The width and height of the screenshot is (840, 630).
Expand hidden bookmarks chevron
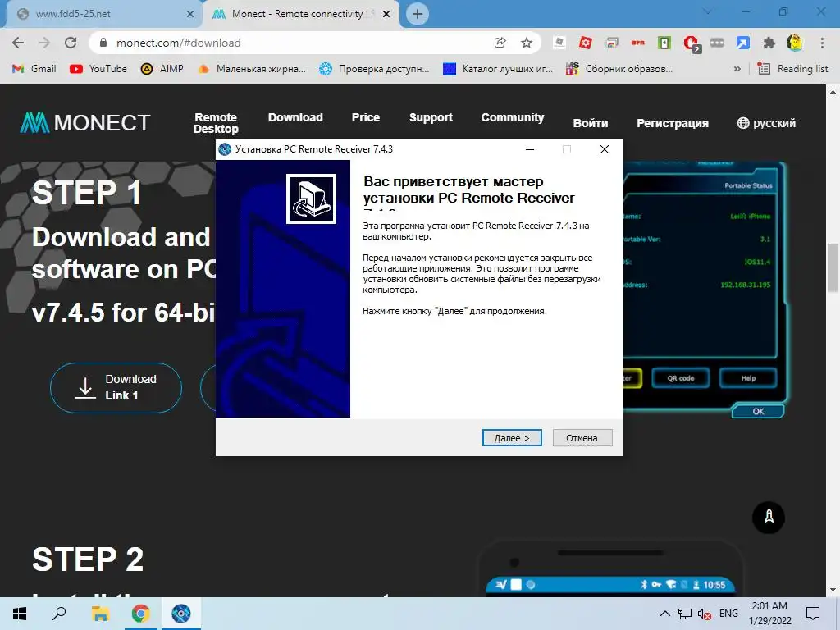pos(737,69)
